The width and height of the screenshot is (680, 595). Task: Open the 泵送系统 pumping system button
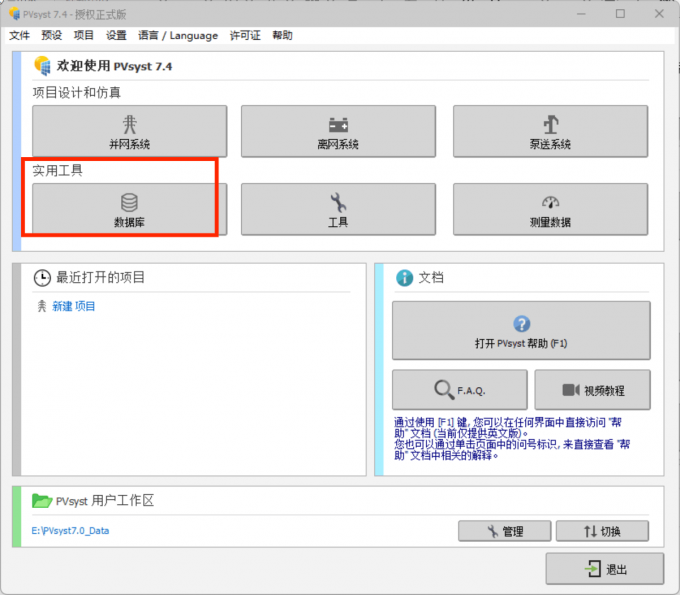tap(550, 131)
